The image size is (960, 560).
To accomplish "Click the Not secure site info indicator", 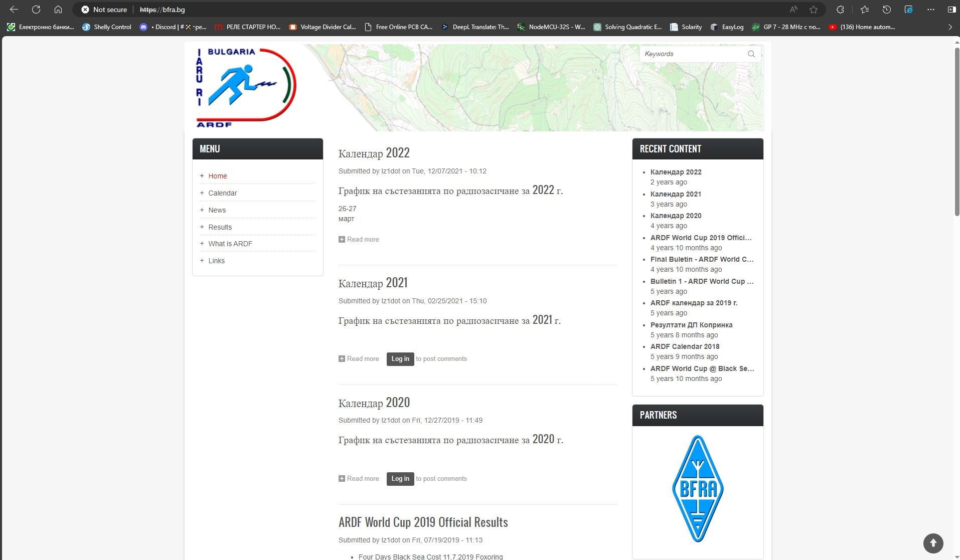I will [104, 10].
